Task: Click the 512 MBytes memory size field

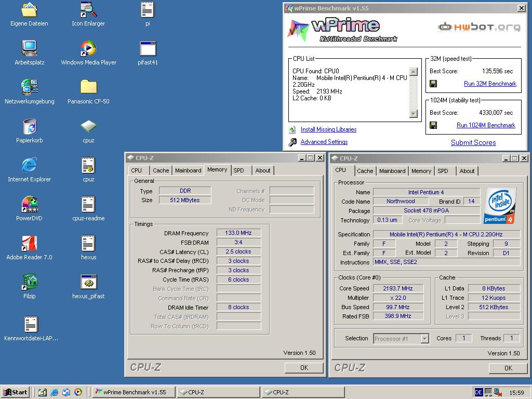Action: click(x=185, y=200)
